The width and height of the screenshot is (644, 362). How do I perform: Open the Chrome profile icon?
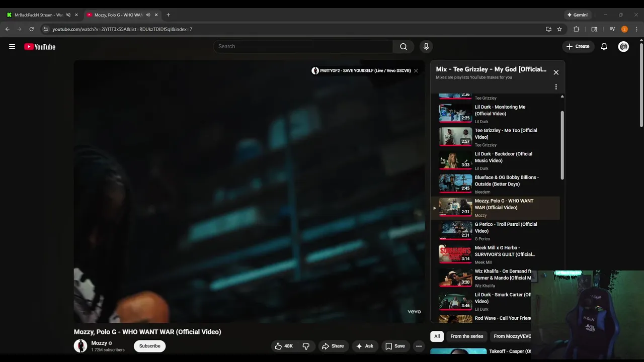pyautogui.click(x=624, y=29)
